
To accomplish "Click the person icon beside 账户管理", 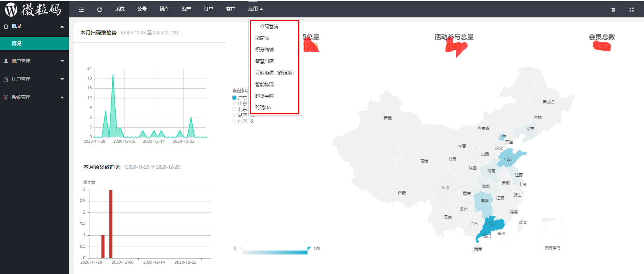I will point(6,61).
